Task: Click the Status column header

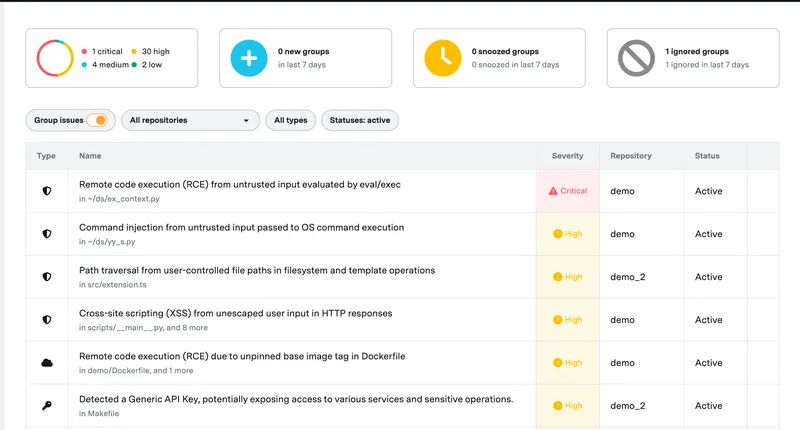Action: tap(707, 156)
